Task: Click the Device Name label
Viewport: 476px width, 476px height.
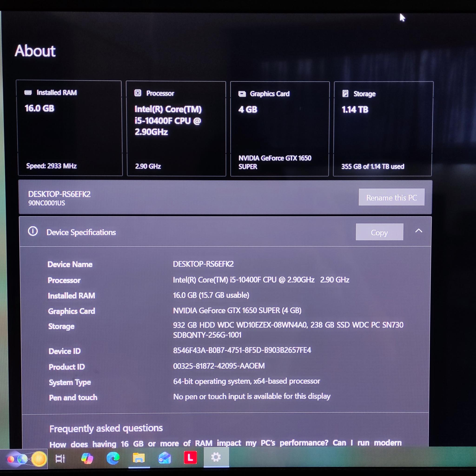Action: pyautogui.click(x=70, y=264)
